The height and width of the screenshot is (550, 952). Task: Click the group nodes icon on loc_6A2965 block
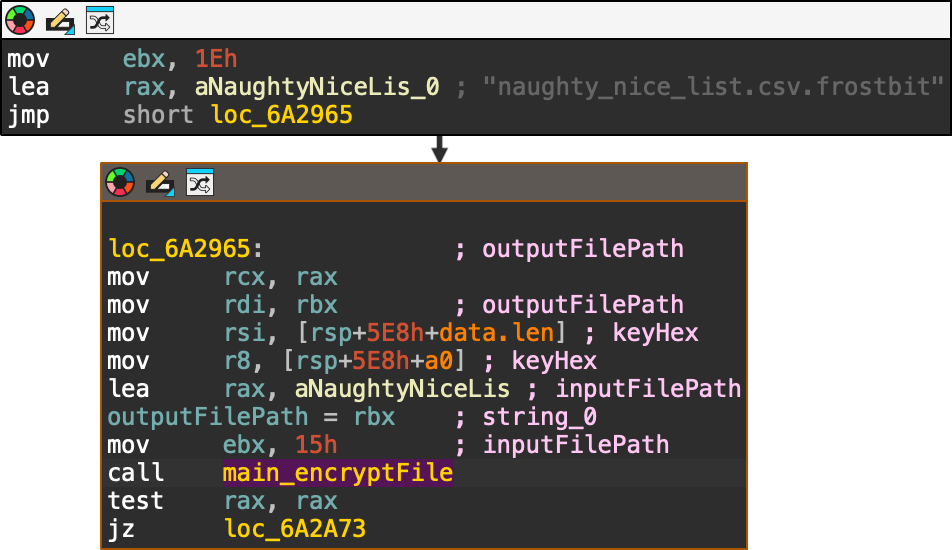coord(200,182)
